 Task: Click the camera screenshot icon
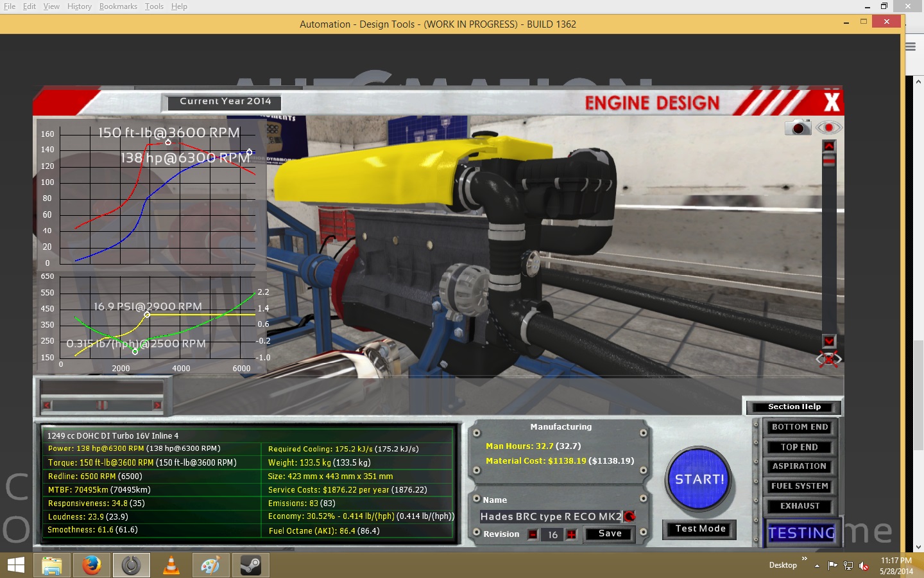pyautogui.click(x=798, y=127)
